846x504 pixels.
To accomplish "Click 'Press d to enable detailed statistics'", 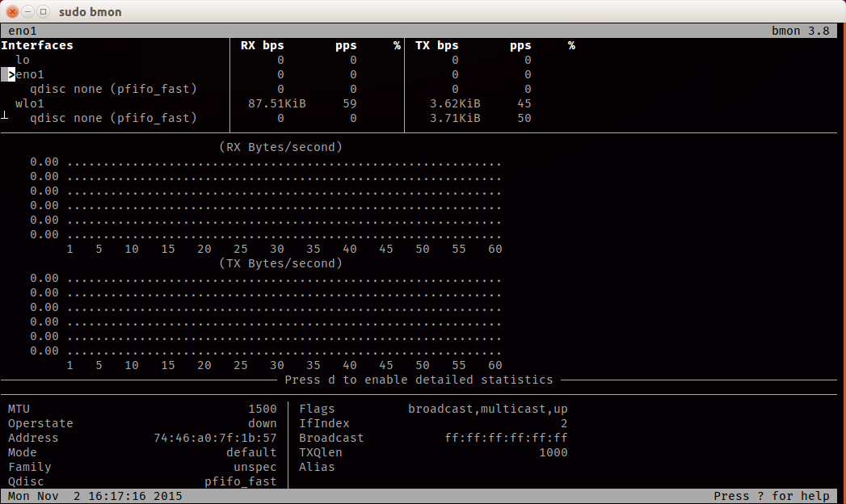I will [x=419, y=380].
